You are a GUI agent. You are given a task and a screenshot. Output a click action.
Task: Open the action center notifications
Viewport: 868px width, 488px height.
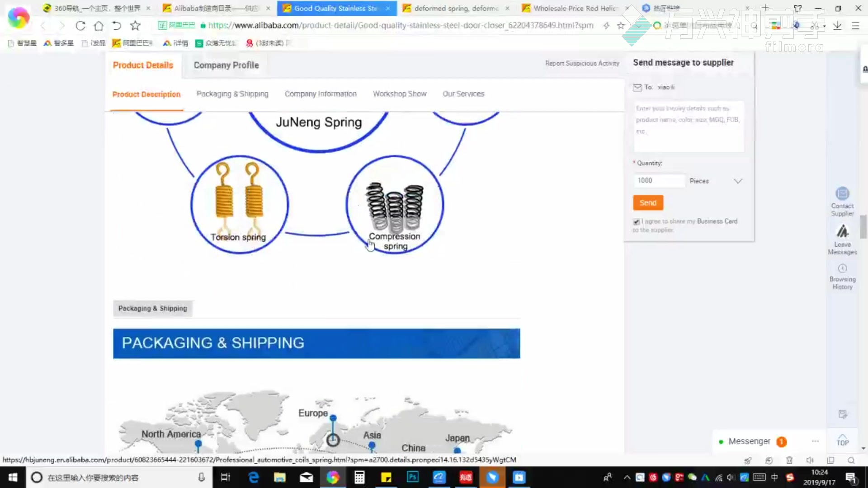tap(851, 478)
